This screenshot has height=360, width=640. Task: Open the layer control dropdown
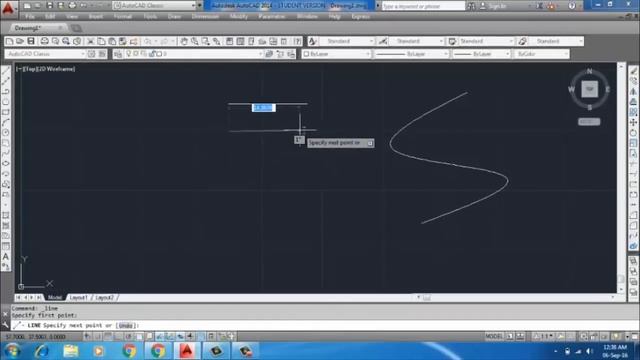pyautogui.click(x=193, y=54)
